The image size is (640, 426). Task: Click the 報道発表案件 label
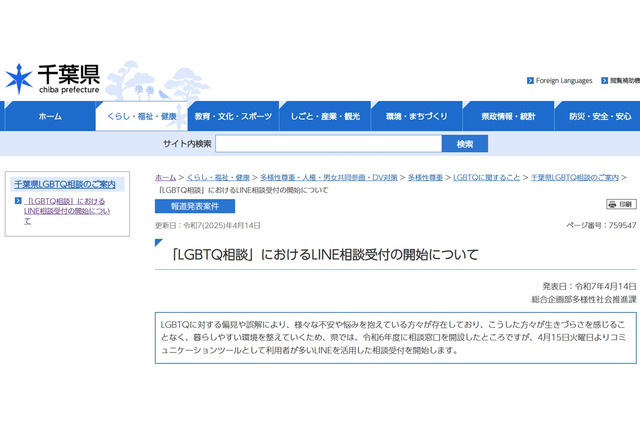coord(195,206)
